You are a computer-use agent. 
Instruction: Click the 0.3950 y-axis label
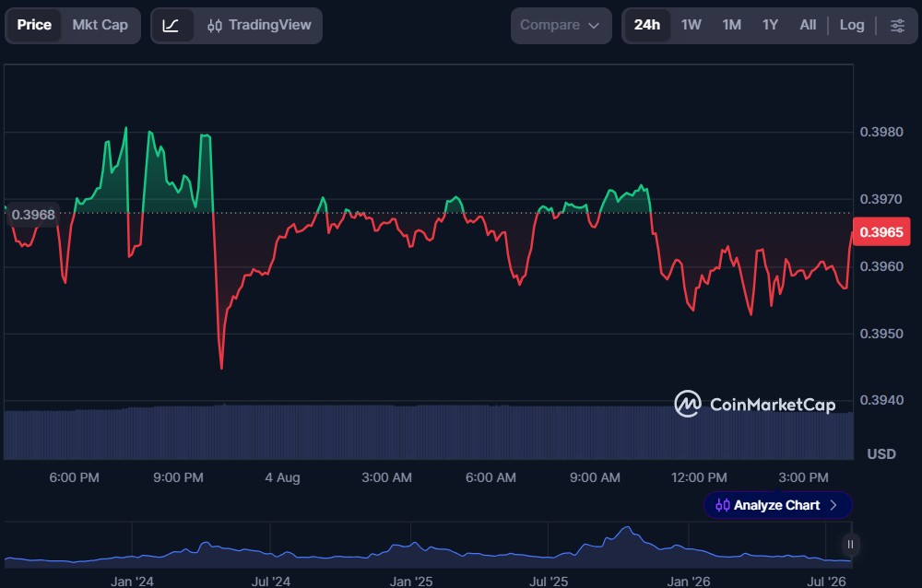881,334
